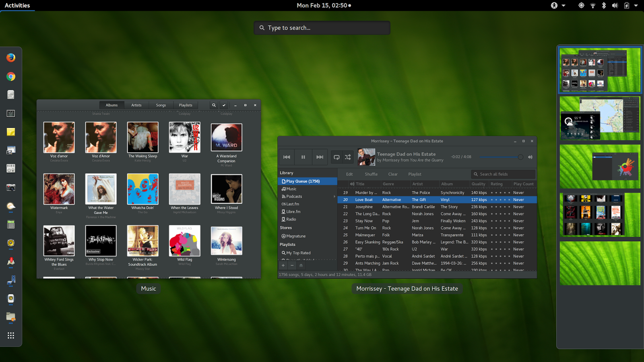The height and width of the screenshot is (362, 644).
Task: Select Radio in Rhythmbox sidebar
Action: (289, 219)
